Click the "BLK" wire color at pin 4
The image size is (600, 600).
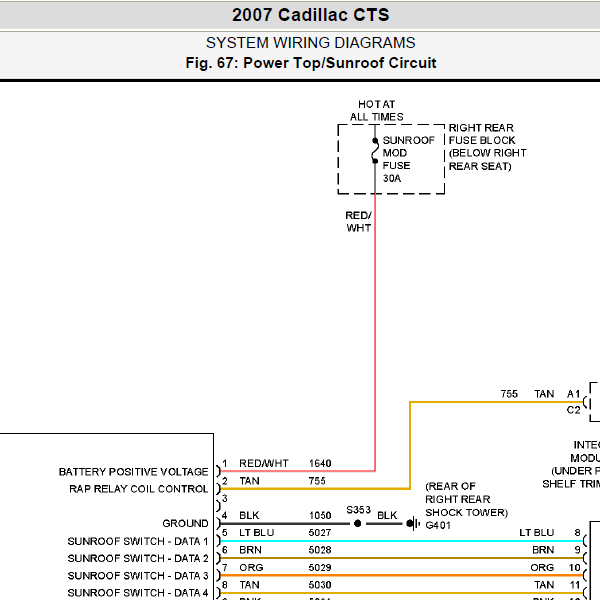pos(249,515)
